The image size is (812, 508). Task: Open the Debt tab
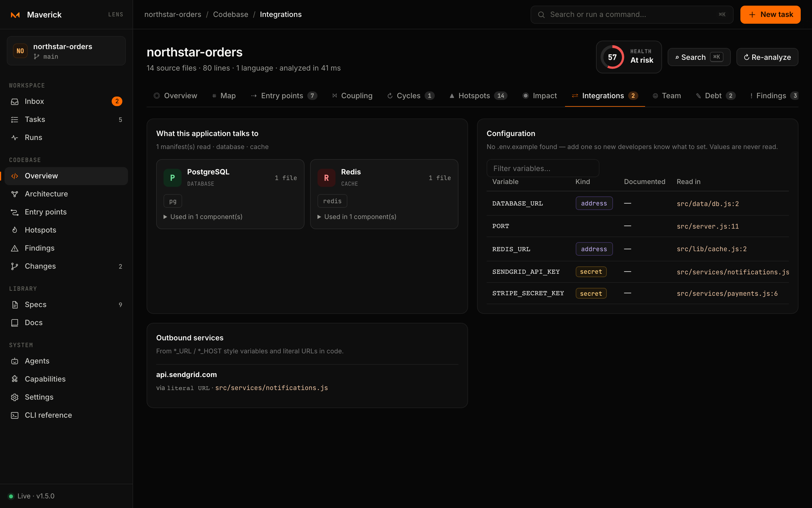(x=716, y=96)
